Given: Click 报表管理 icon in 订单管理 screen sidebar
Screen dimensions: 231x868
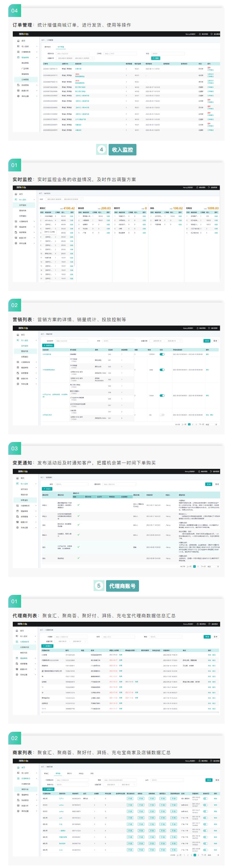Looking at the screenshot, I should [x=18, y=85].
